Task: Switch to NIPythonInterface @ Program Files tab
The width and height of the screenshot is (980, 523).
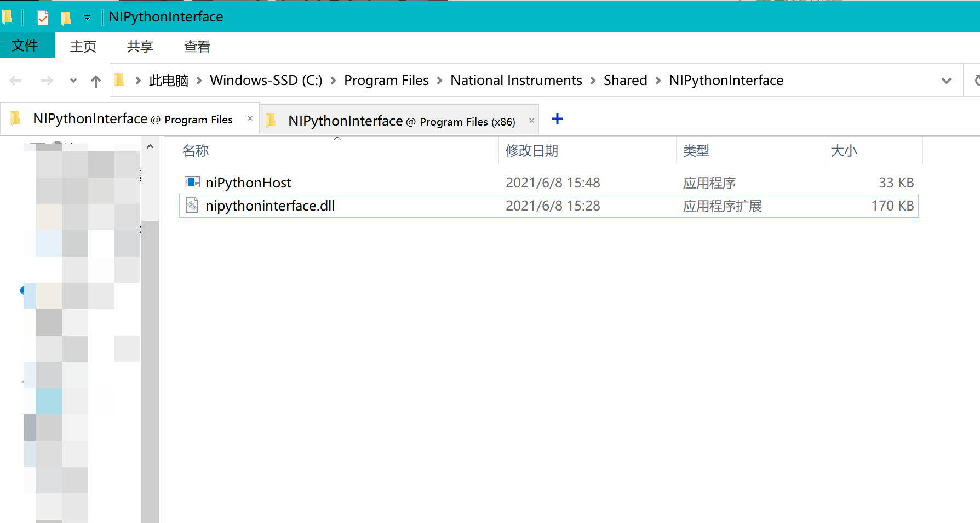Action: tap(129, 119)
